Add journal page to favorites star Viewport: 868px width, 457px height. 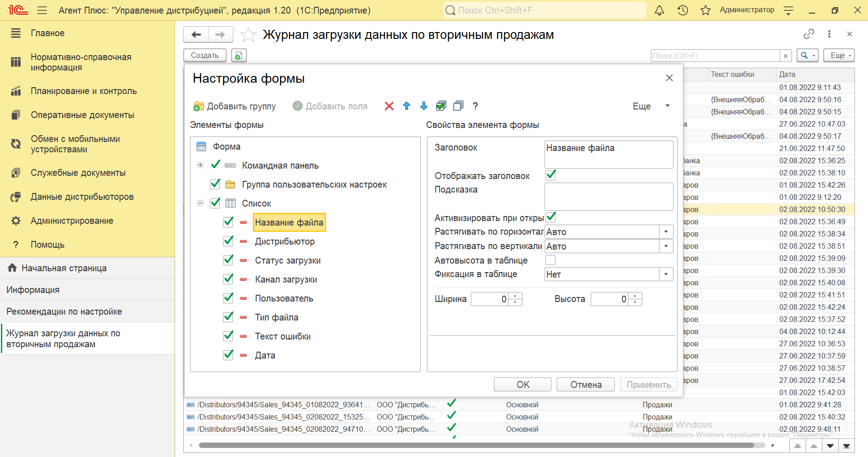pyautogui.click(x=248, y=35)
